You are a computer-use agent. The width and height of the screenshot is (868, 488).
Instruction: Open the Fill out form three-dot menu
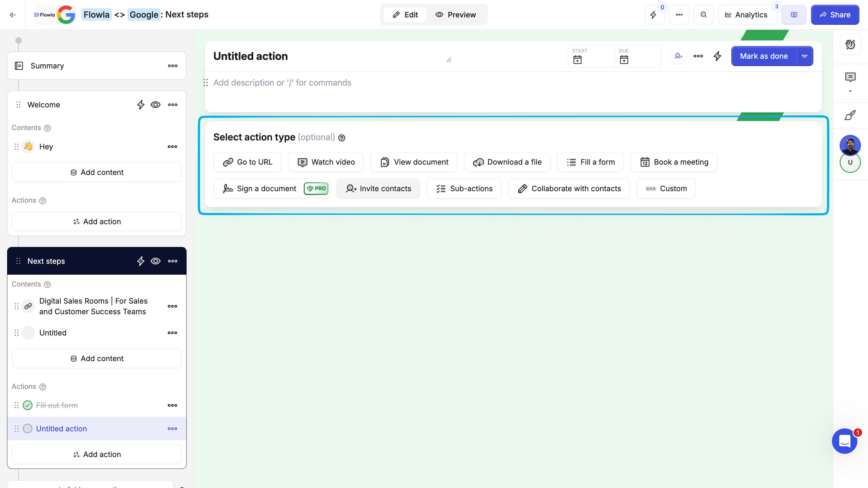[x=172, y=405]
